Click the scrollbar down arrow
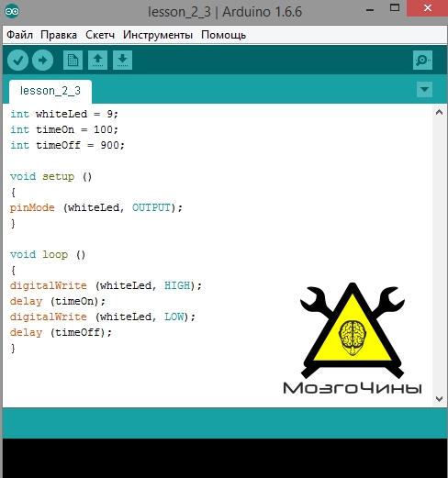 [x=439, y=399]
